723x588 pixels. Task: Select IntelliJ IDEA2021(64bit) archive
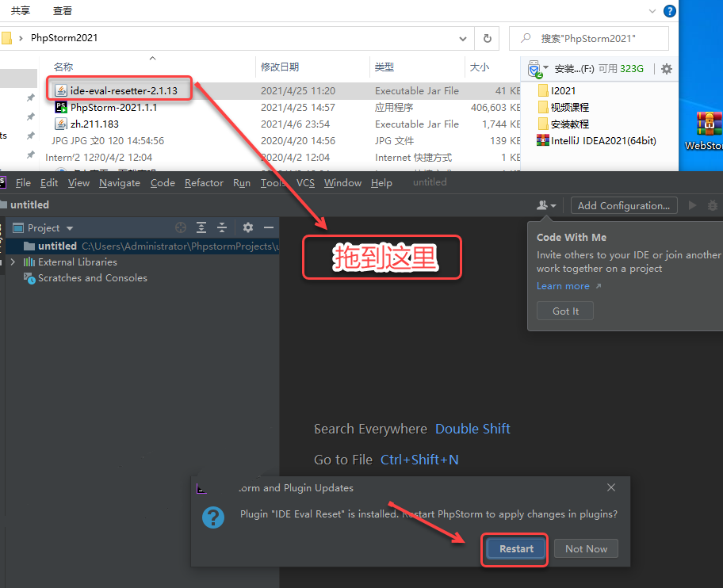(597, 140)
